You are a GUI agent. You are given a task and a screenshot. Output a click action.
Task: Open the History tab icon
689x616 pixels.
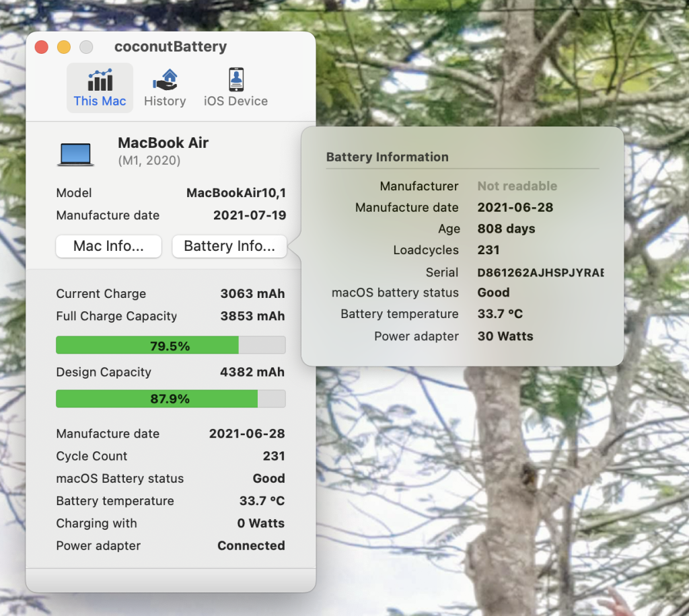[166, 80]
